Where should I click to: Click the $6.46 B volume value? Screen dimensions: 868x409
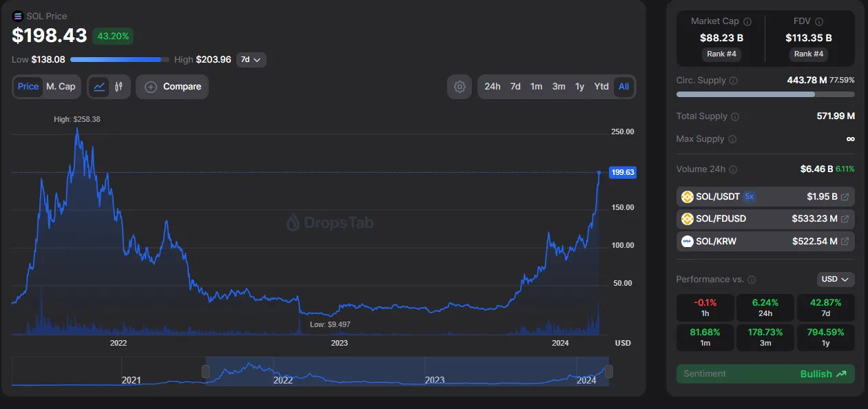816,169
